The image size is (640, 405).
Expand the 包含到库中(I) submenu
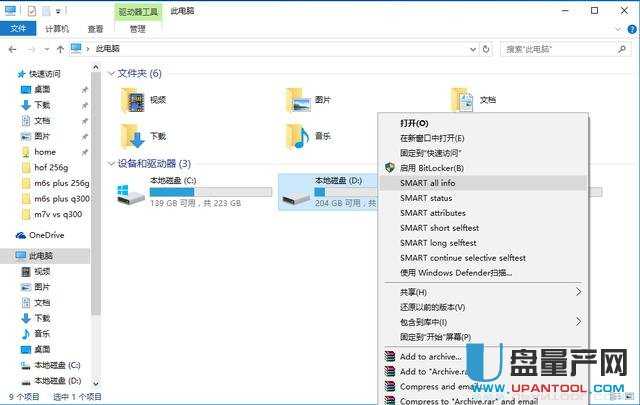(x=578, y=322)
